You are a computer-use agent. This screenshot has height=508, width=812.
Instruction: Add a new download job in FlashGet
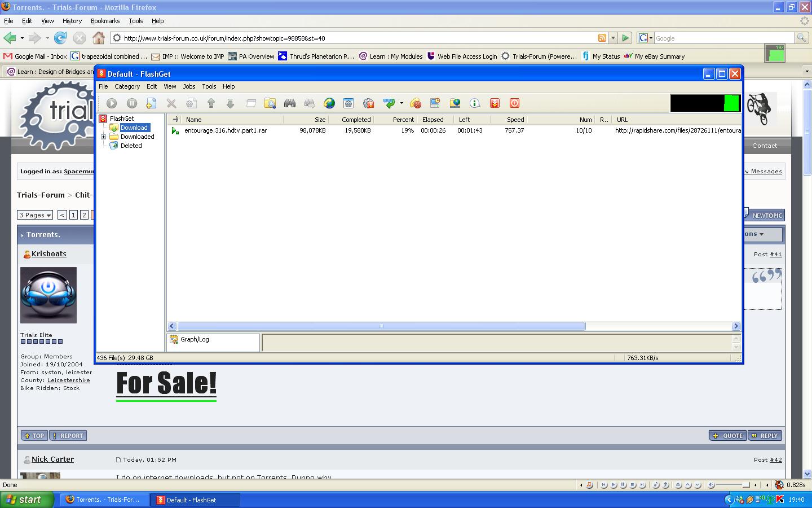point(151,103)
